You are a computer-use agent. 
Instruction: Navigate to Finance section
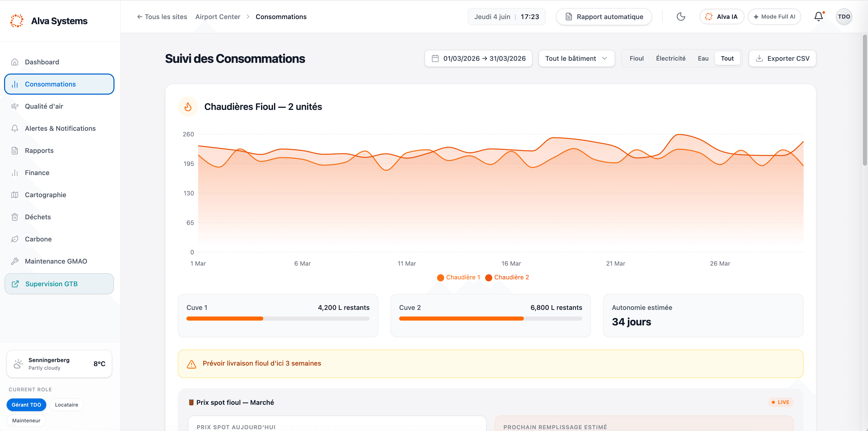59,173
